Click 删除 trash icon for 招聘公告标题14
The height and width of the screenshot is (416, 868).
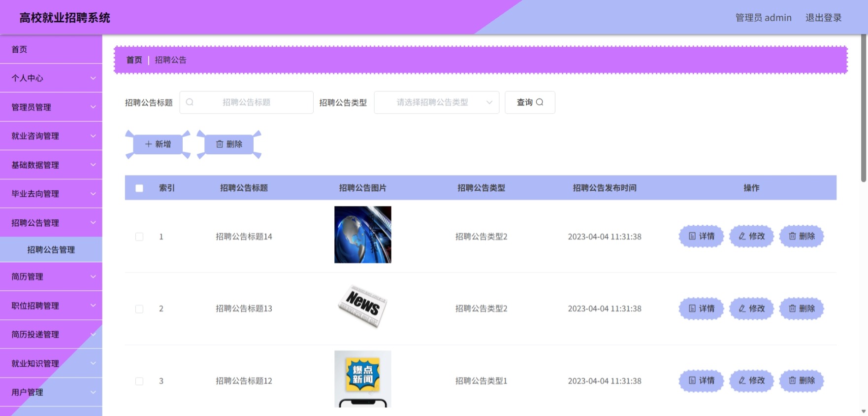pyautogui.click(x=792, y=236)
